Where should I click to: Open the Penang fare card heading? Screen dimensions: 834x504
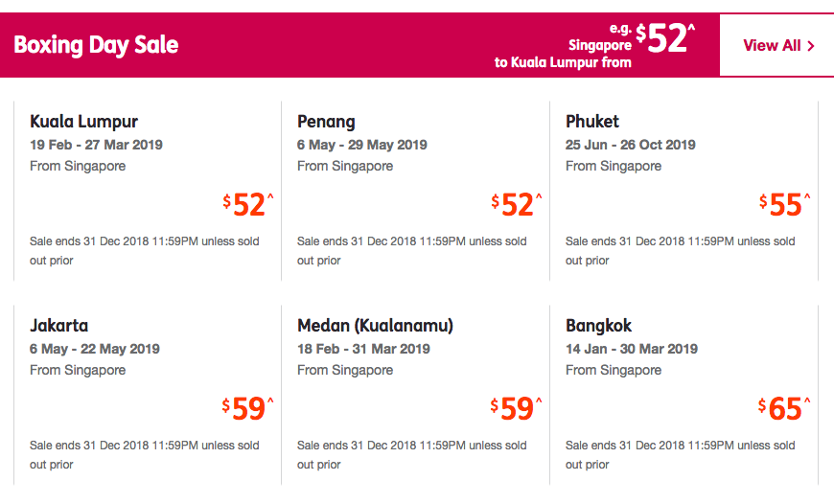tap(326, 122)
